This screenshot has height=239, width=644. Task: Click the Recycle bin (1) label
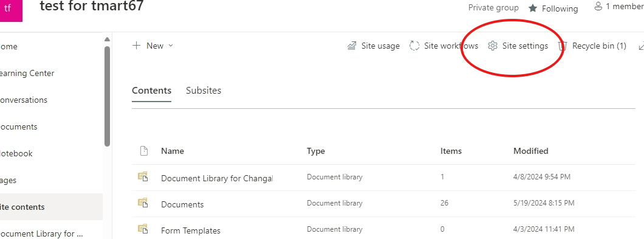[599, 46]
